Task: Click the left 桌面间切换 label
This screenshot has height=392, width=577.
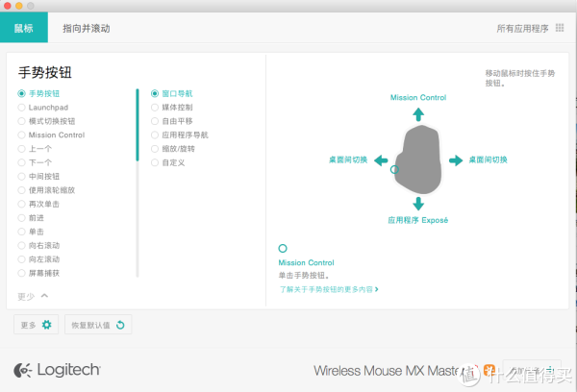Action: click(348, 159)
